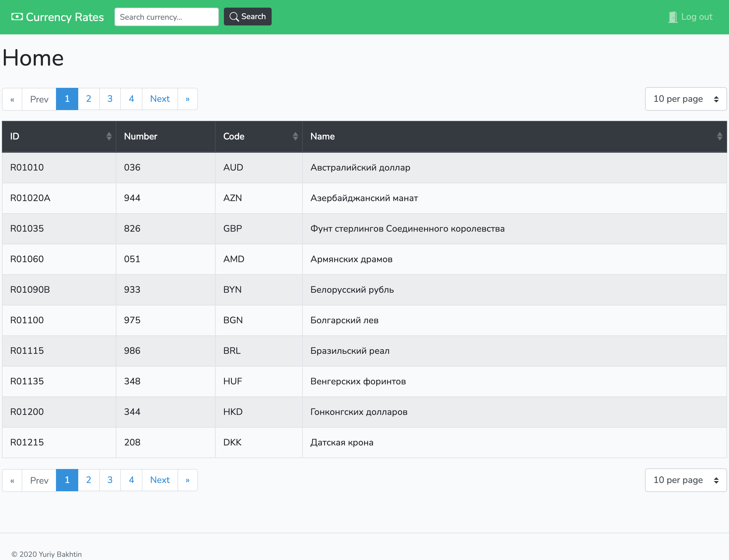Viewport: 729px width, 560px height.
Task: Sort table by Name column arrows
Action: point(719,136)
